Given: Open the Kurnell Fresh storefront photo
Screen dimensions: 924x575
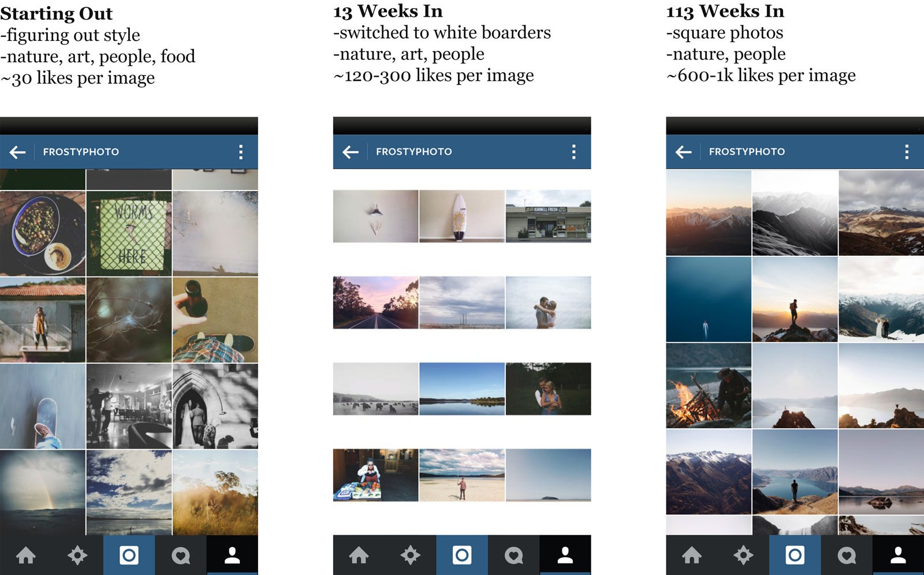Looking at the screenshot, I should click(x=548, y=216).
